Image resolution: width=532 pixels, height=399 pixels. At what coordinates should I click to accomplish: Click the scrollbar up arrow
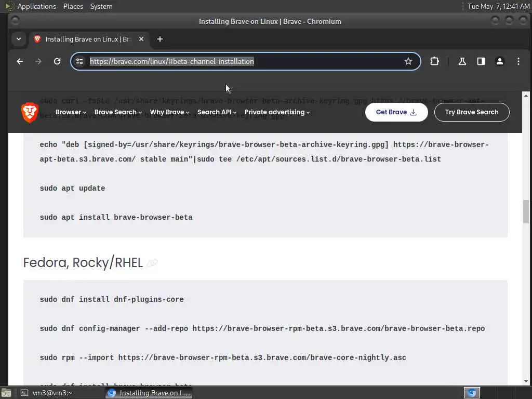[x=526, y=96]
